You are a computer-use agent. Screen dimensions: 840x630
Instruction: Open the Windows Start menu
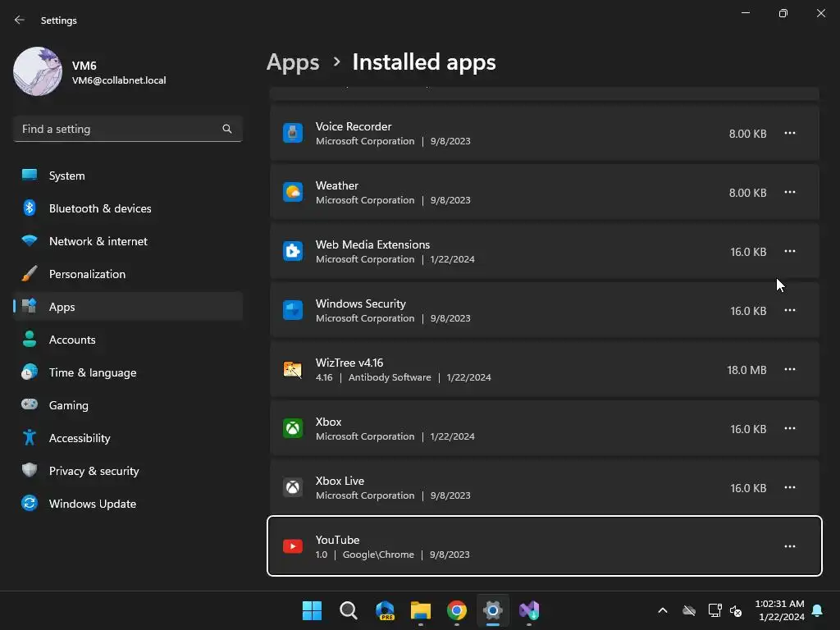tap(312, 610)
